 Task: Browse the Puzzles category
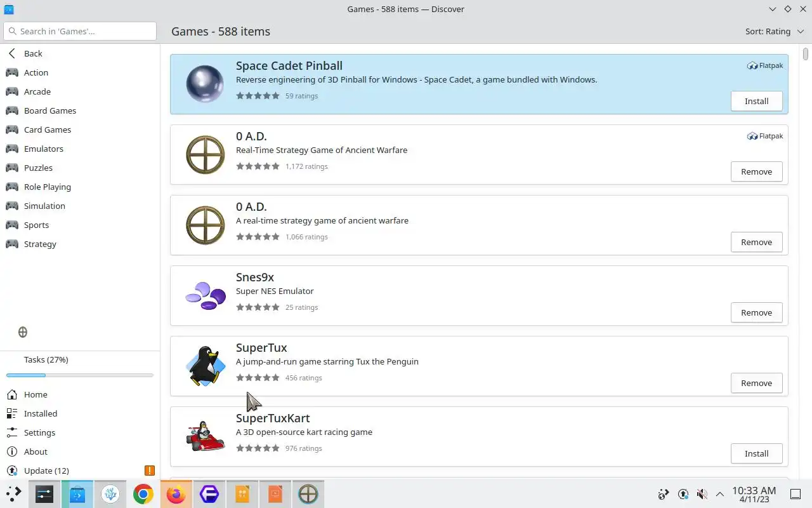pyautogui.click(x=80, y=168)
